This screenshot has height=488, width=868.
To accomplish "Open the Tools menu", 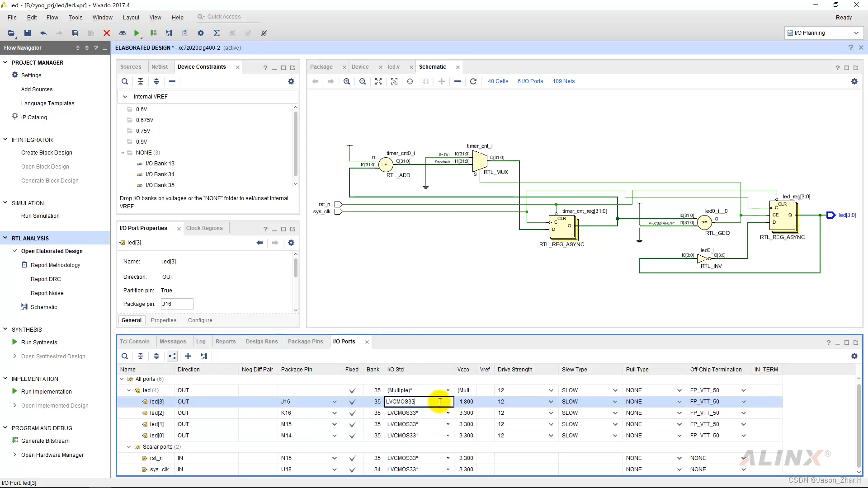I will click(75, 17).
